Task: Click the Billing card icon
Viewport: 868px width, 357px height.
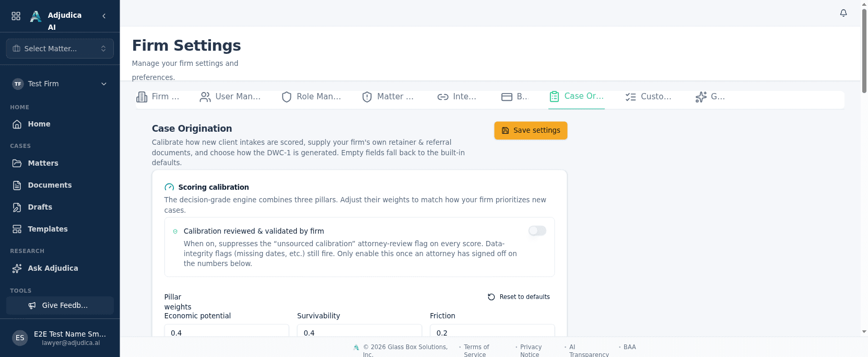Action: pos(507,97)
